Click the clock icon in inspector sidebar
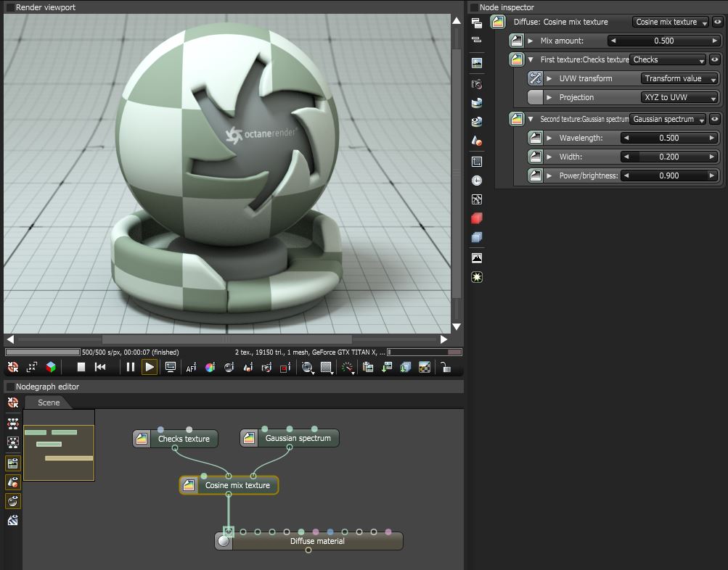 [477, 181]
